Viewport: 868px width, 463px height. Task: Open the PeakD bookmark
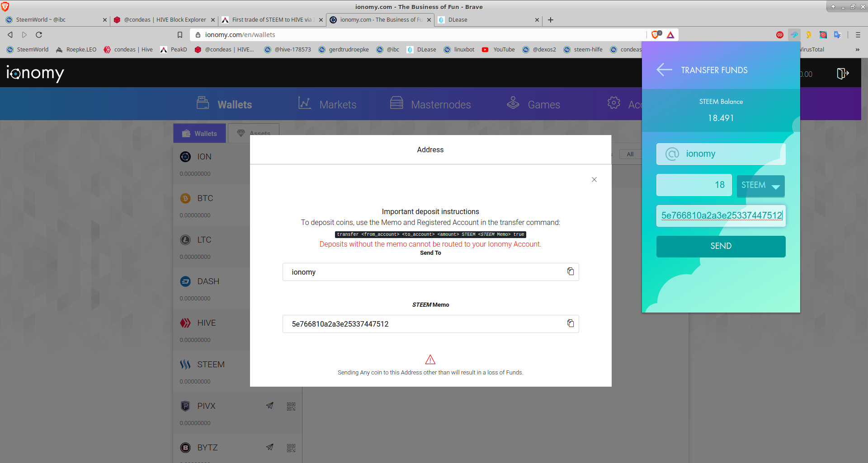[x=174, y=50]
